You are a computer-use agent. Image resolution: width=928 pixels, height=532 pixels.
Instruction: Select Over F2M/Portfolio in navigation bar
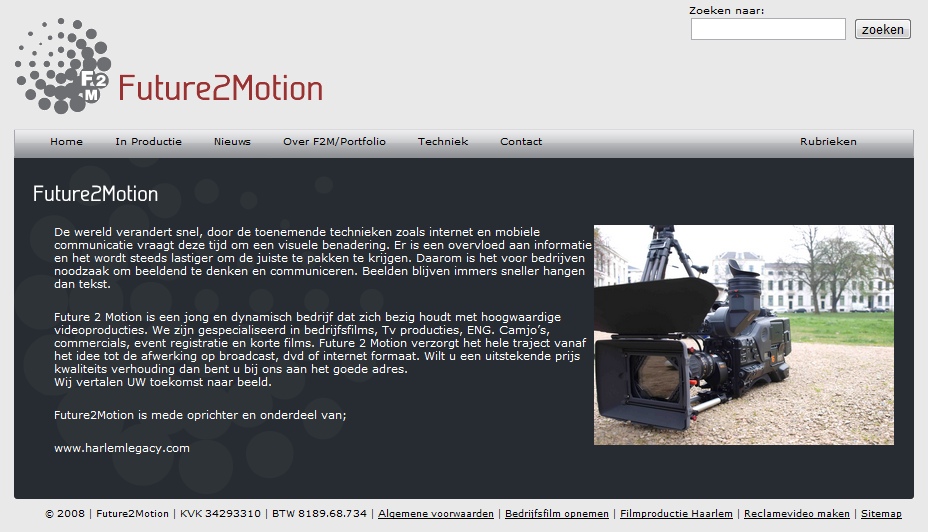tap(334, 141)
